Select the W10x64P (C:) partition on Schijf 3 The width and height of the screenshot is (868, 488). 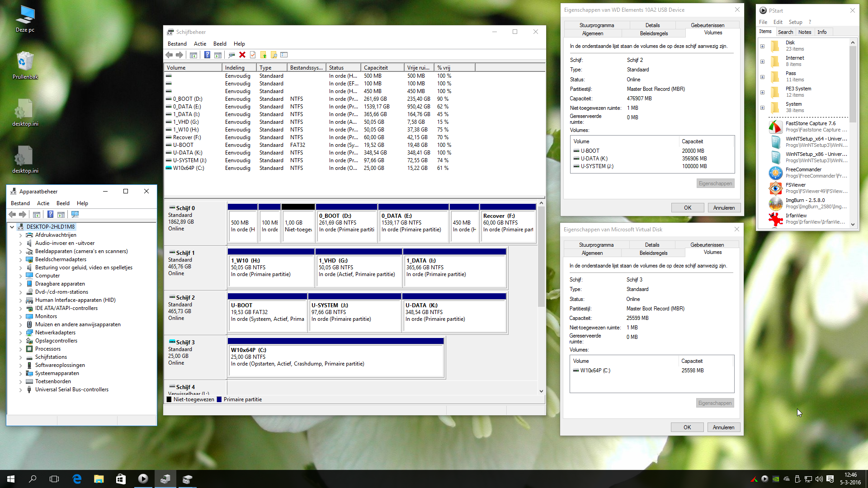pos(336,357)
